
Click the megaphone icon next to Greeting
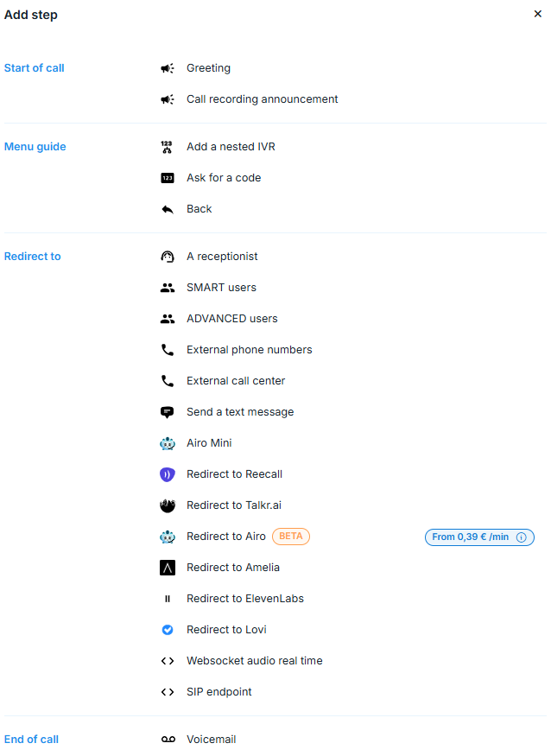(x=168, y=68)
